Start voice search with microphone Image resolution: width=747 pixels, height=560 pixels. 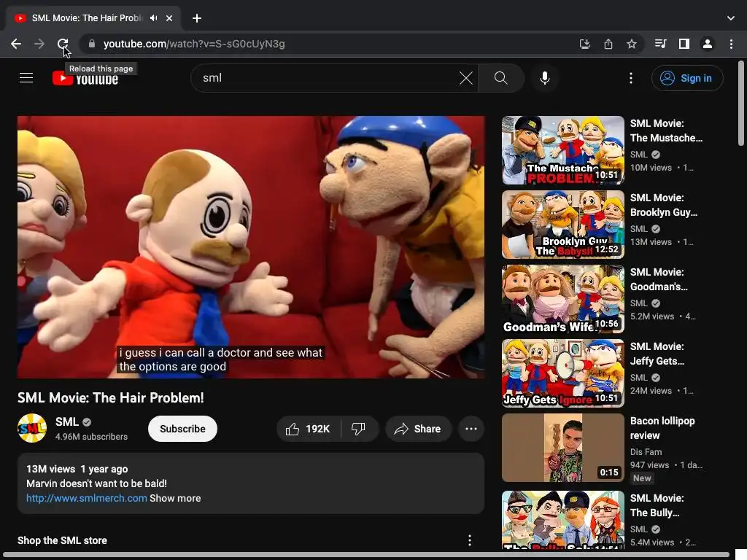point(544,78)
